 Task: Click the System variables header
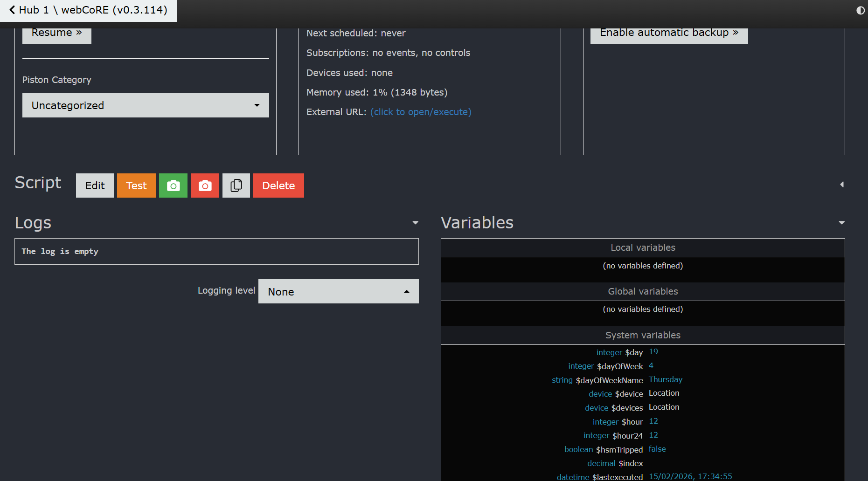point(642,335)
